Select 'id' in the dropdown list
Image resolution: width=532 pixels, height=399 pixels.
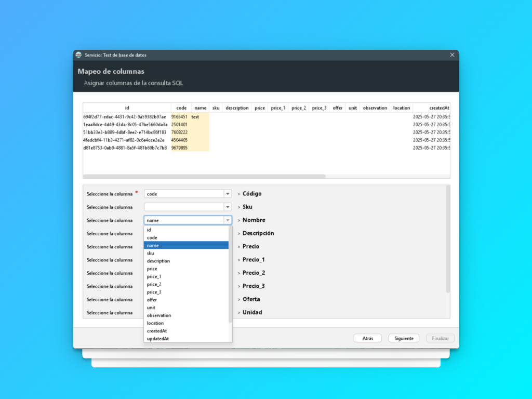point(186,230)
